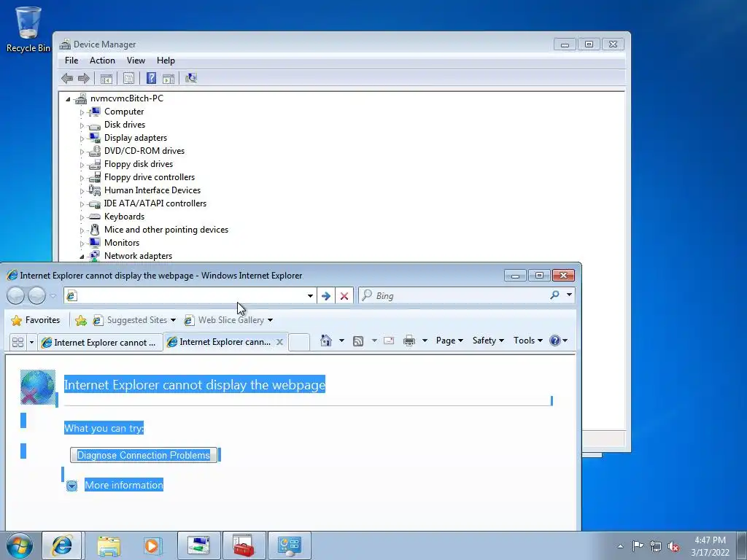Click Internet Explorer Forward button
The image size is (747, 560).
pos(36,296)
